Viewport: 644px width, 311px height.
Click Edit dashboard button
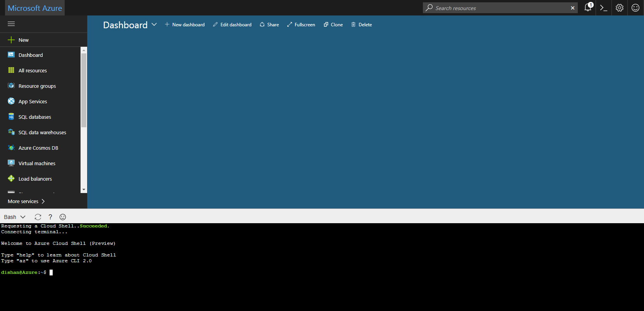232,25
